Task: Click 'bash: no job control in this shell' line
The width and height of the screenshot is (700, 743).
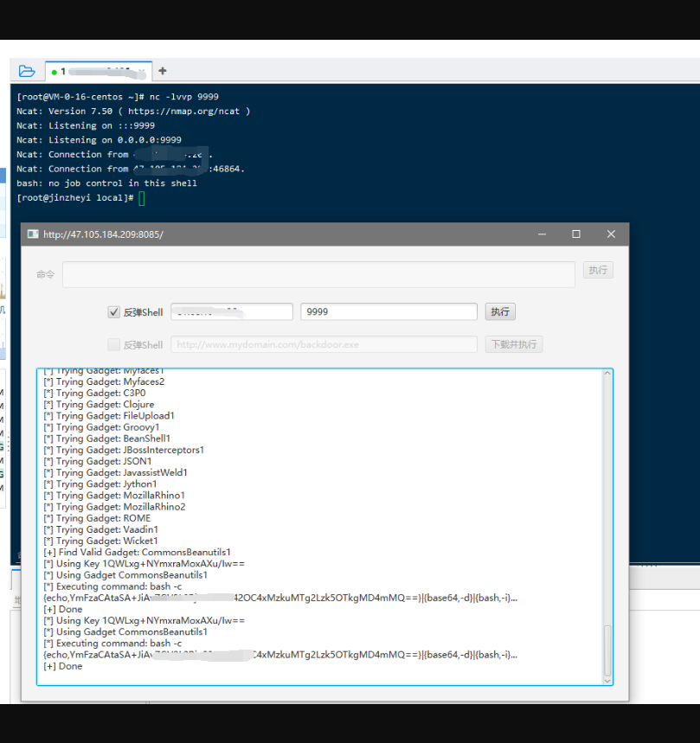Action: pyautogui.click(x=106, y=183)
